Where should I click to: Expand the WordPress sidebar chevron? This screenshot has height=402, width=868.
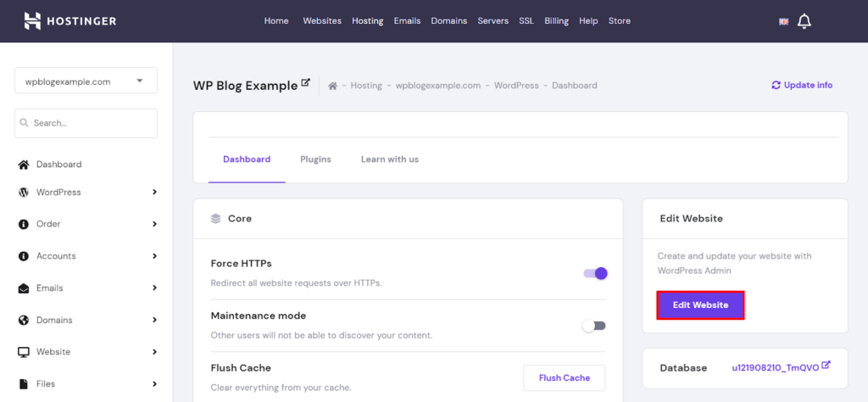154,193
